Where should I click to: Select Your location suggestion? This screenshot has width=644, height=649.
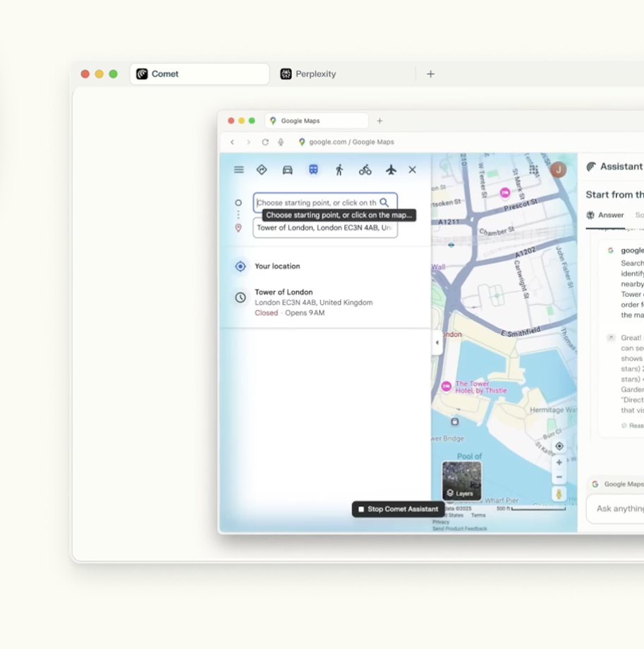[325, 266]
